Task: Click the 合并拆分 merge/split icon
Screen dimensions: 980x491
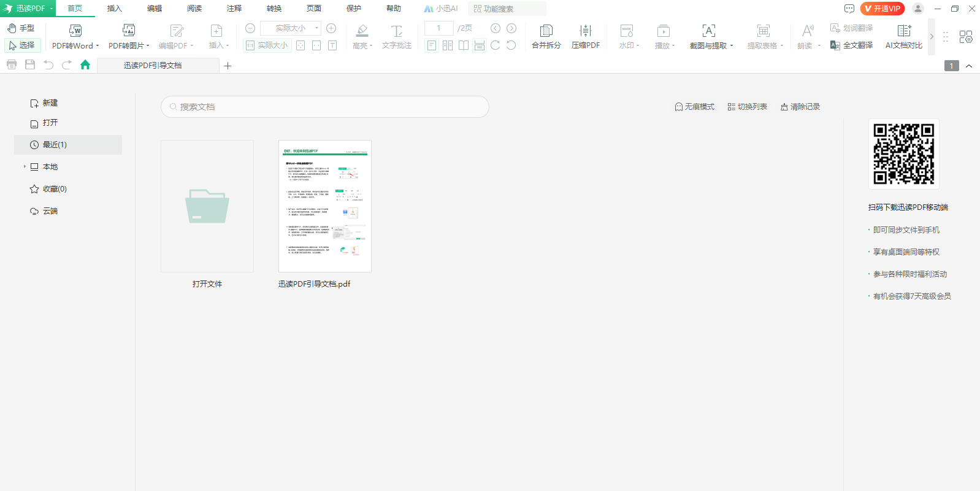Action: click(546, 31)
